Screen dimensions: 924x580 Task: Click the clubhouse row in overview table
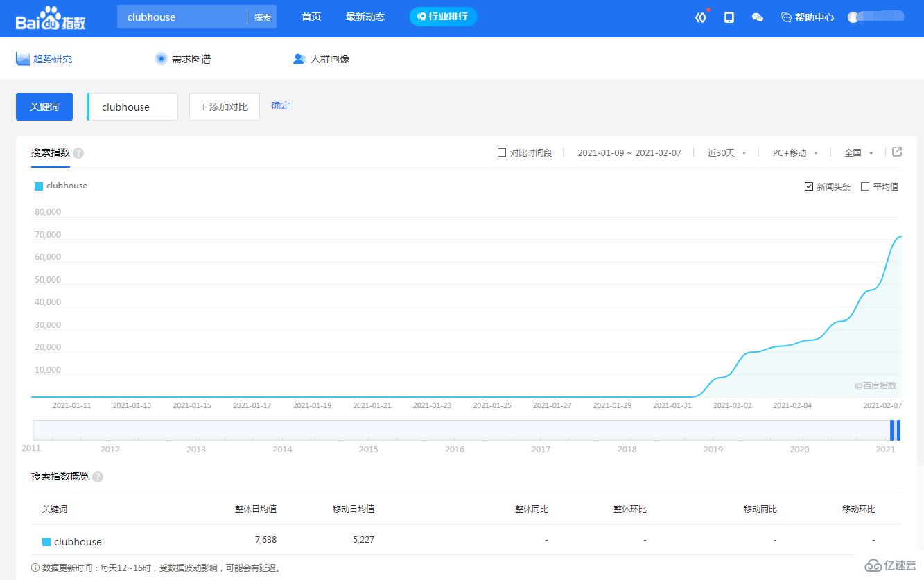click(467, 541)
